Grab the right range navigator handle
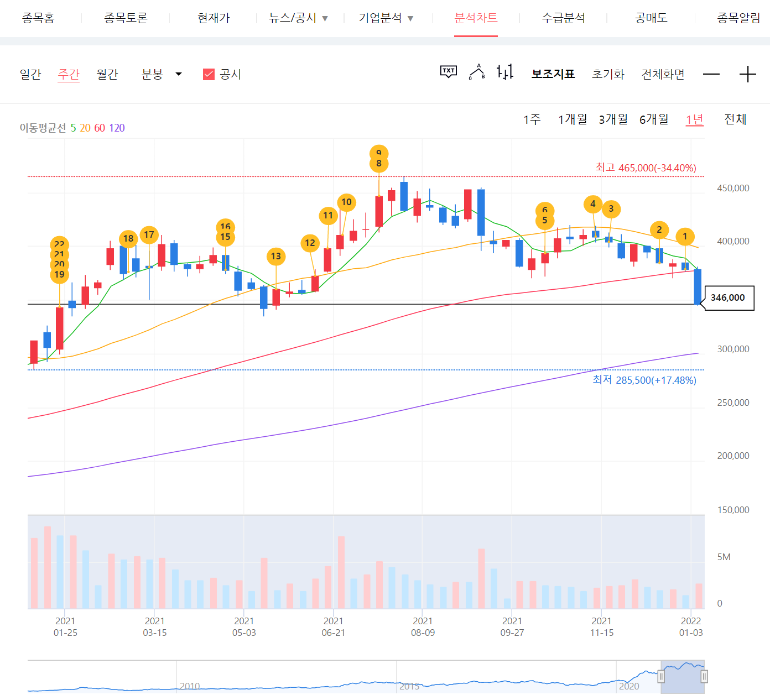Screen dimensions: 770x700 tap(704, 676)
